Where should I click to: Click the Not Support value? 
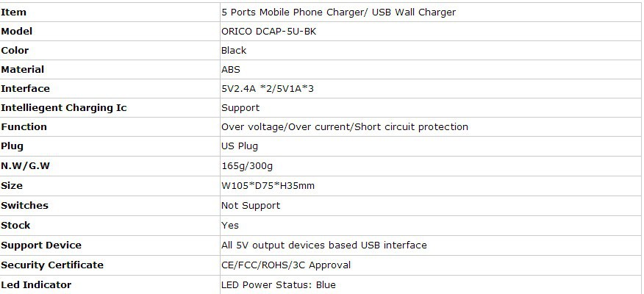[x=251, y=205]
